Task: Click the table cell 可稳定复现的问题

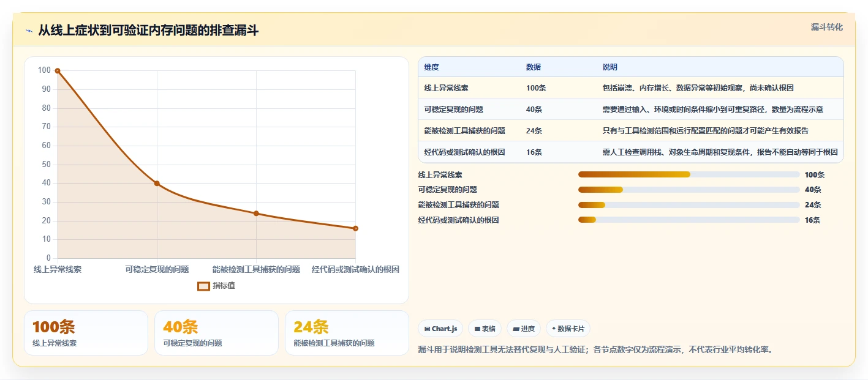Action: [x=454, y=110]
